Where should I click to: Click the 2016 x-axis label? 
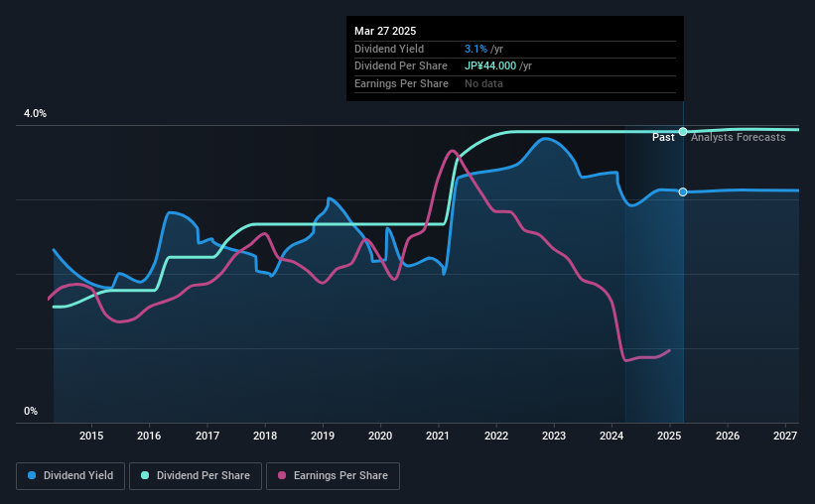(x=149, y=436)
